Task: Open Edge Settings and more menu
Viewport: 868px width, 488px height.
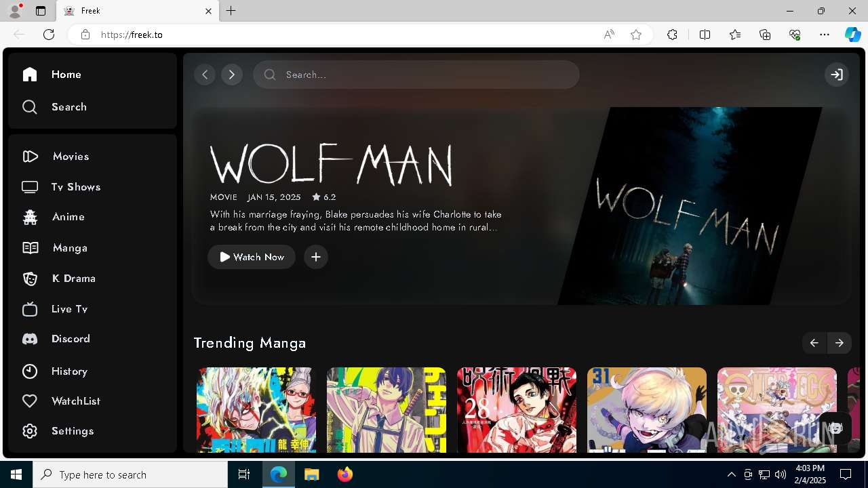Action: (x=825, y=35)
